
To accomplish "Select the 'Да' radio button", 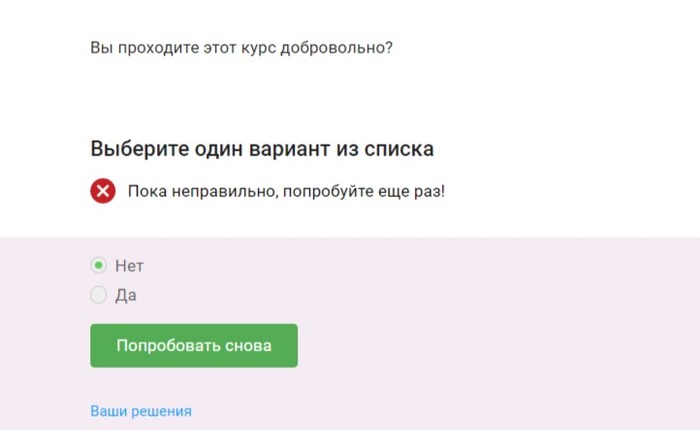I will pos(98,295).
